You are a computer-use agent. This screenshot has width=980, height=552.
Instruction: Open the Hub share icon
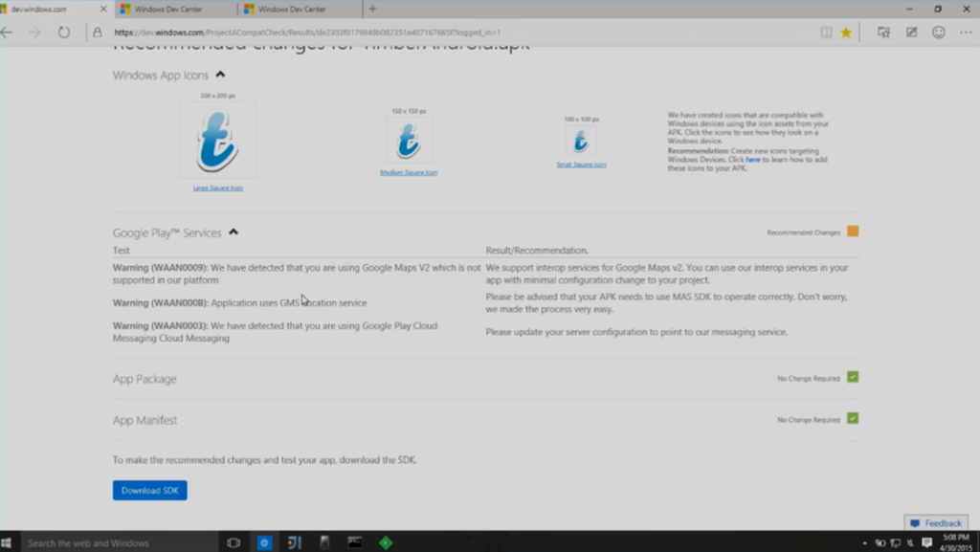click(883, 33)
